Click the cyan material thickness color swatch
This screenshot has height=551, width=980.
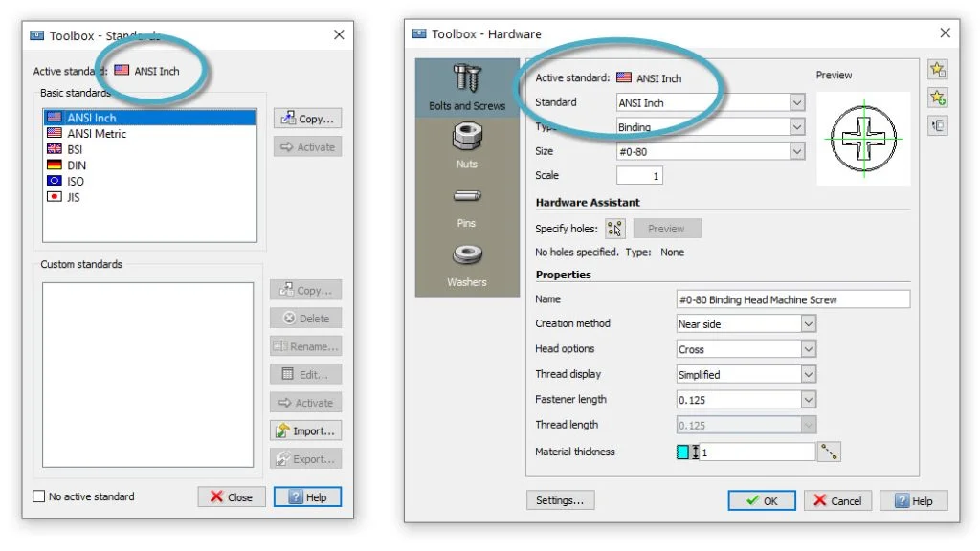683,452
